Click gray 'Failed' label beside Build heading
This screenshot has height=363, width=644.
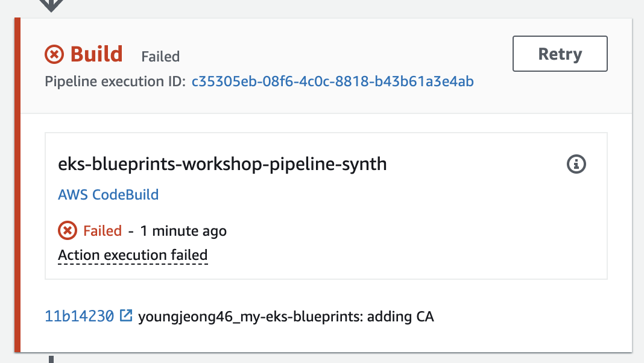[160, 57]
